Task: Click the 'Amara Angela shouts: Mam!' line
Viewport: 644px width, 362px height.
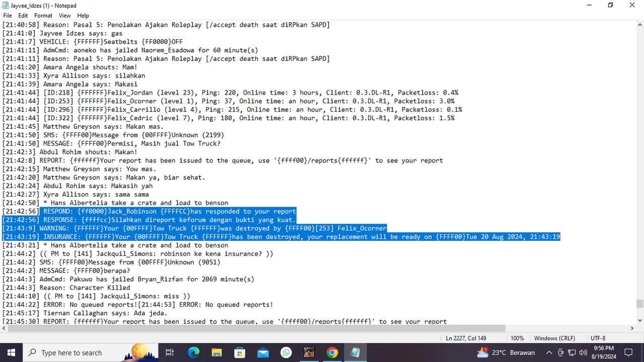Action: [x=70, y=67]
